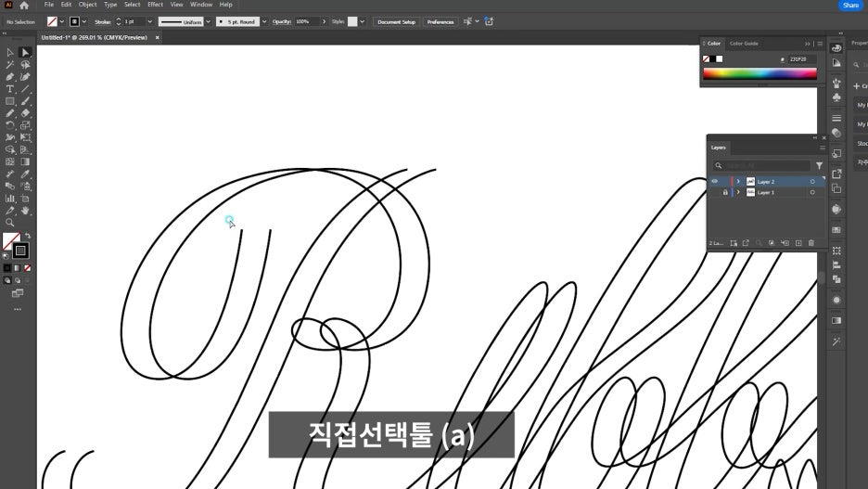Select the Rotate tool
This screenshot has width=868, height=489.
(10, 125)
